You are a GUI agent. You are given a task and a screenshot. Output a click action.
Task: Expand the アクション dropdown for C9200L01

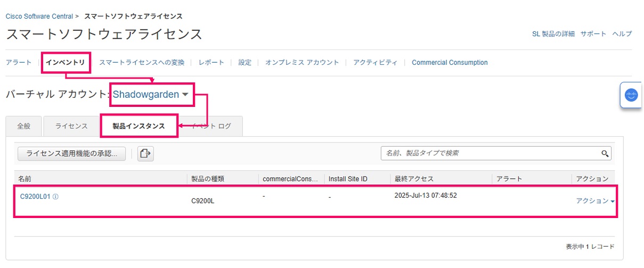click(x=595, y=200)
